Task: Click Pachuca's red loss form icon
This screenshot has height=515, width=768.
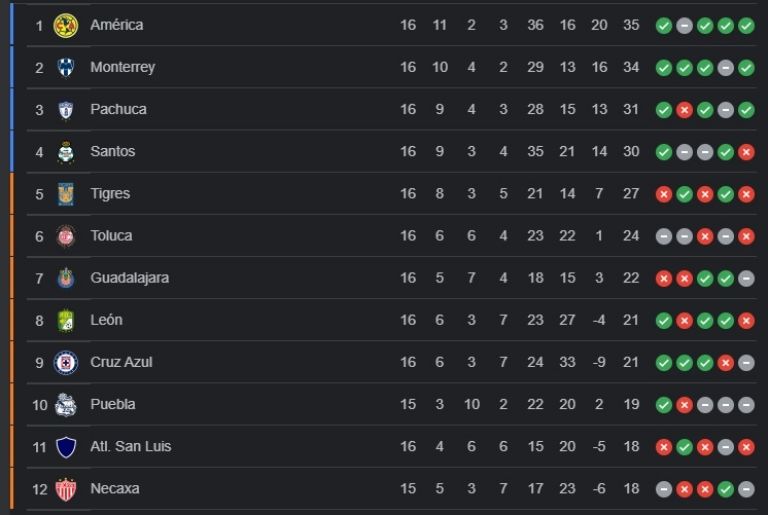Action: coord(684,110)
